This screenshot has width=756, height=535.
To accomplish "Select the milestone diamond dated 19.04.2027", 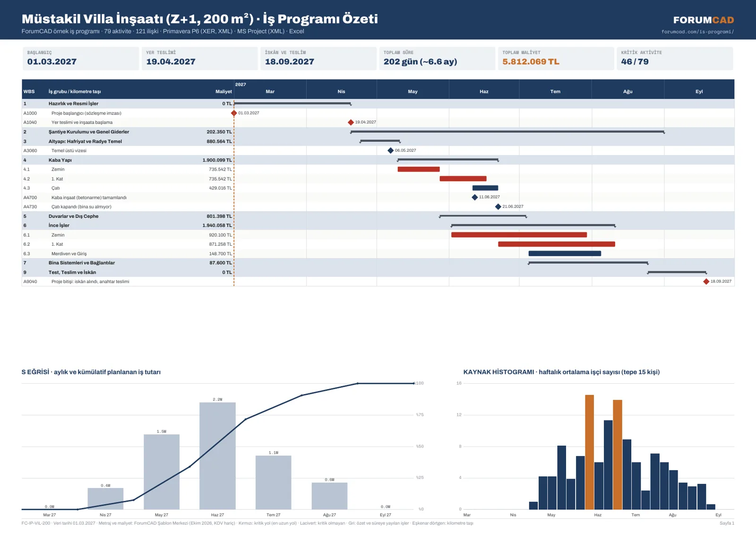I will click(x=351, y=122).
